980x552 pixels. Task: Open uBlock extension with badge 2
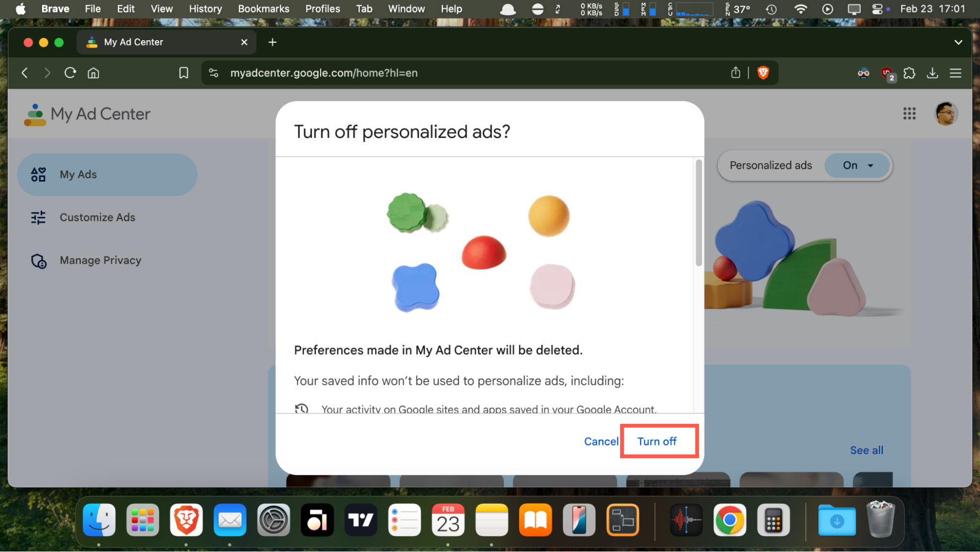point(887,74)
